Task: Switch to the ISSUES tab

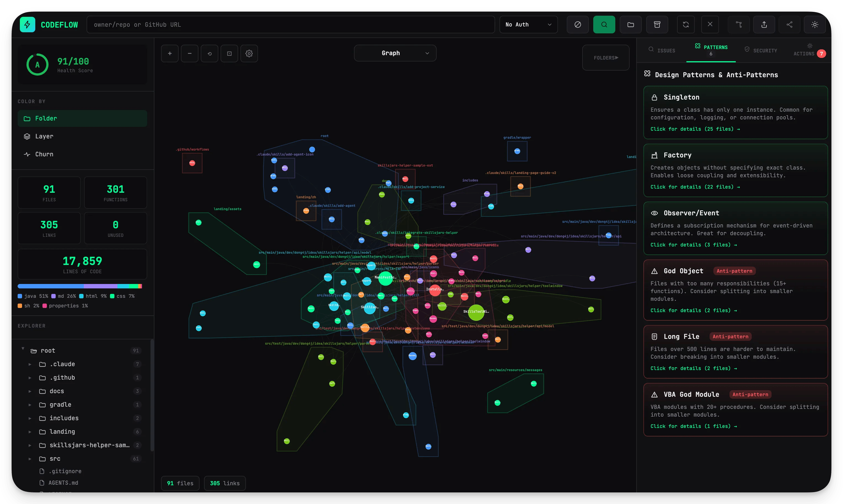Action: click(x=661, y=50)
